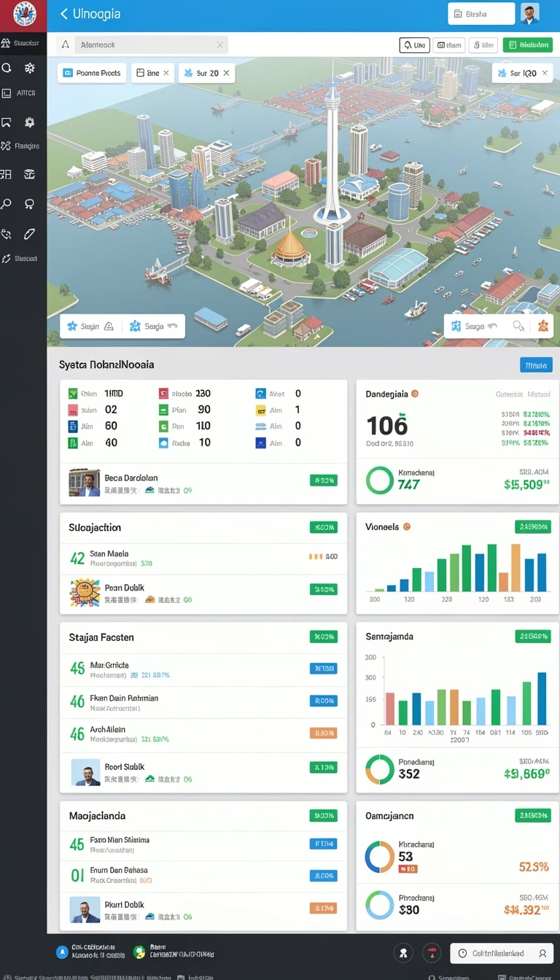This screenshot has height=980, width=560.
Task: Remove the Bne filter chip
Action: (x=166, y=73)
